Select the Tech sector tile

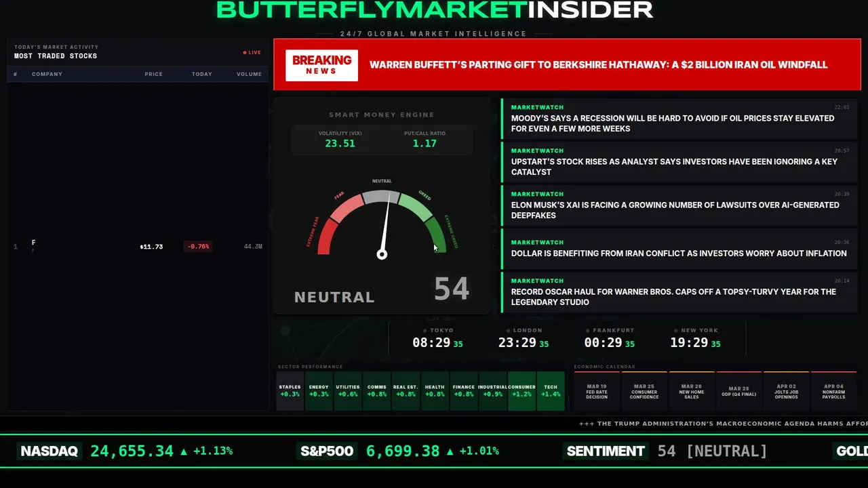tap(551, 391)
